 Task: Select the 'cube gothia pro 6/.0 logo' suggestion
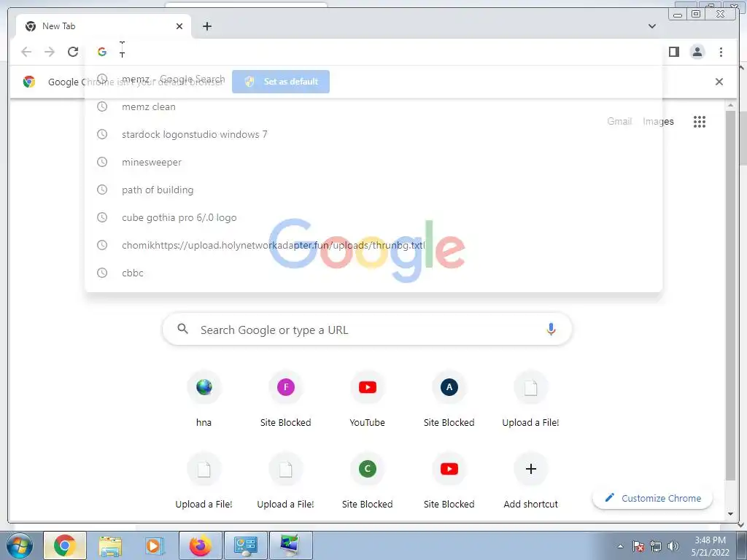click(x=373, y=217)
